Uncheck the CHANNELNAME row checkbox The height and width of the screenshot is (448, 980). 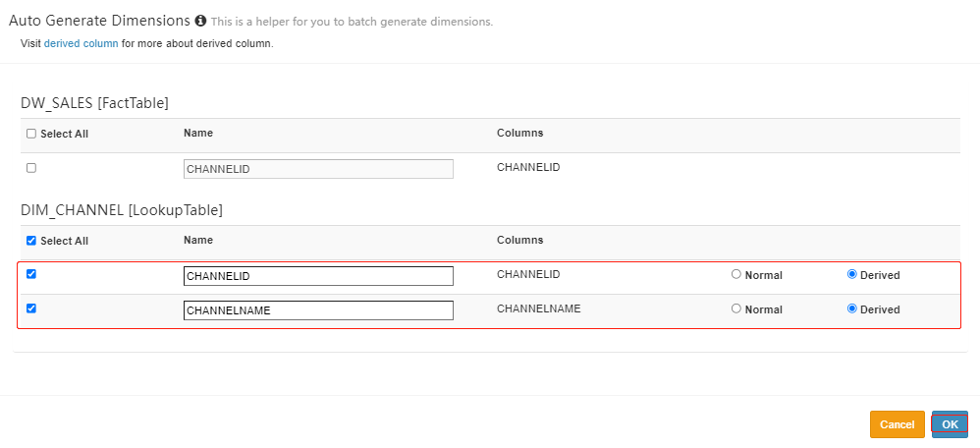(31, 308)
